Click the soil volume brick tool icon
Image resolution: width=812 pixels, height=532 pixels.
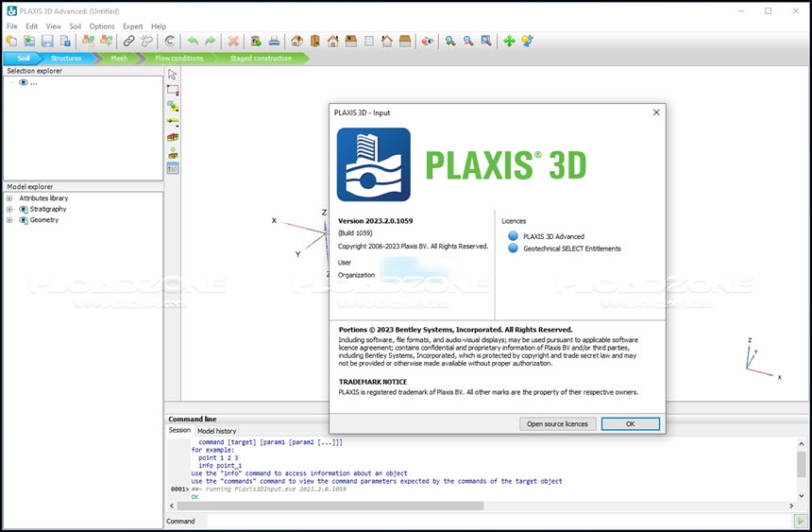tap(173, 137)
